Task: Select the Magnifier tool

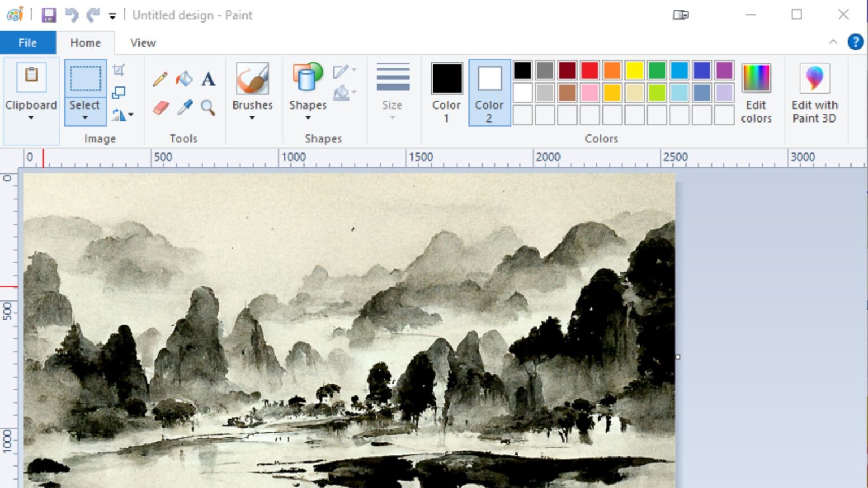Action: coord(209,108)
